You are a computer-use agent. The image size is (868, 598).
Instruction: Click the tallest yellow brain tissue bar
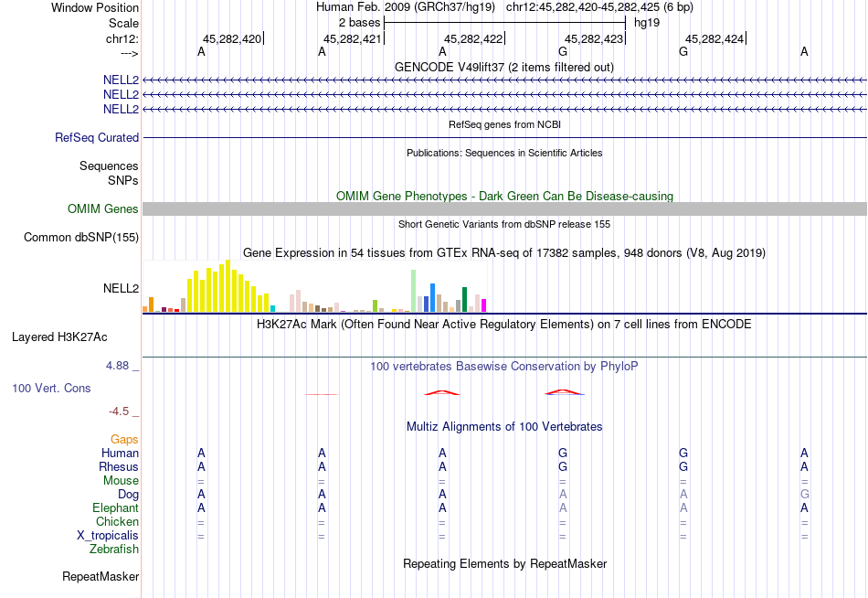coord(228,286)
